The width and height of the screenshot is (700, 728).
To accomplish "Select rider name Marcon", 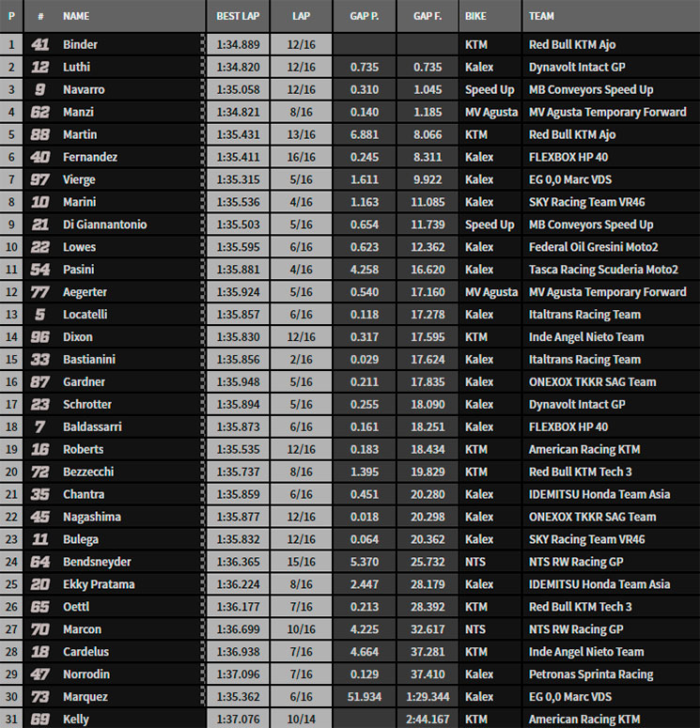I will (83, 629).
